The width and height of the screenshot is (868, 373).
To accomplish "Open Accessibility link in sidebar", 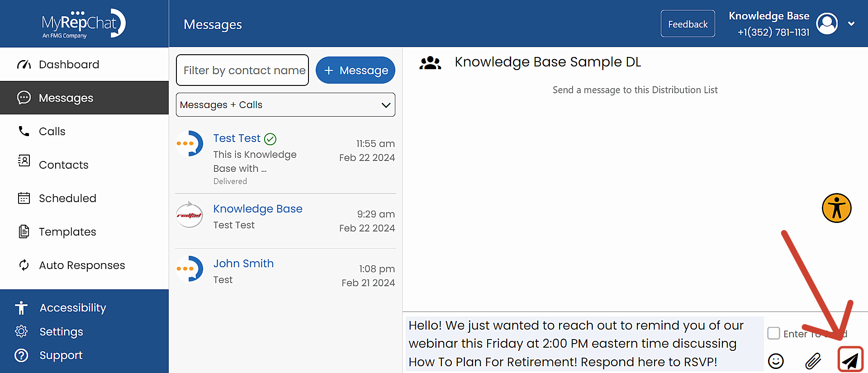I will pyautogui.click(x=73, y=308).
